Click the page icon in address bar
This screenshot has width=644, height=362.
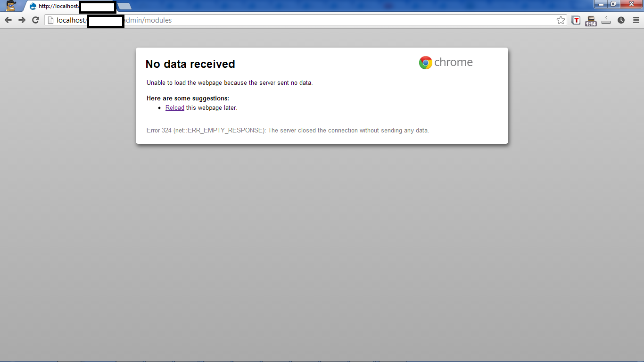coord(50,20)
